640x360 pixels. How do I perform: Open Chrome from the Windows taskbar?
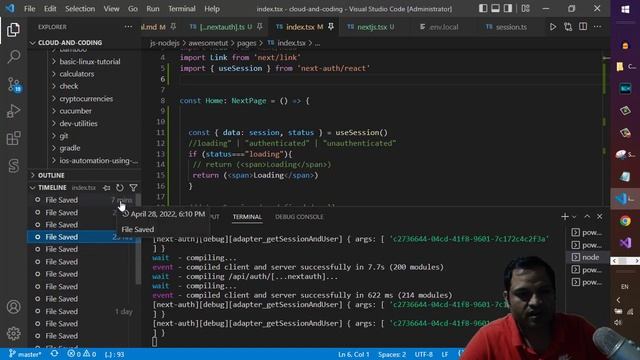coord(625,221)
